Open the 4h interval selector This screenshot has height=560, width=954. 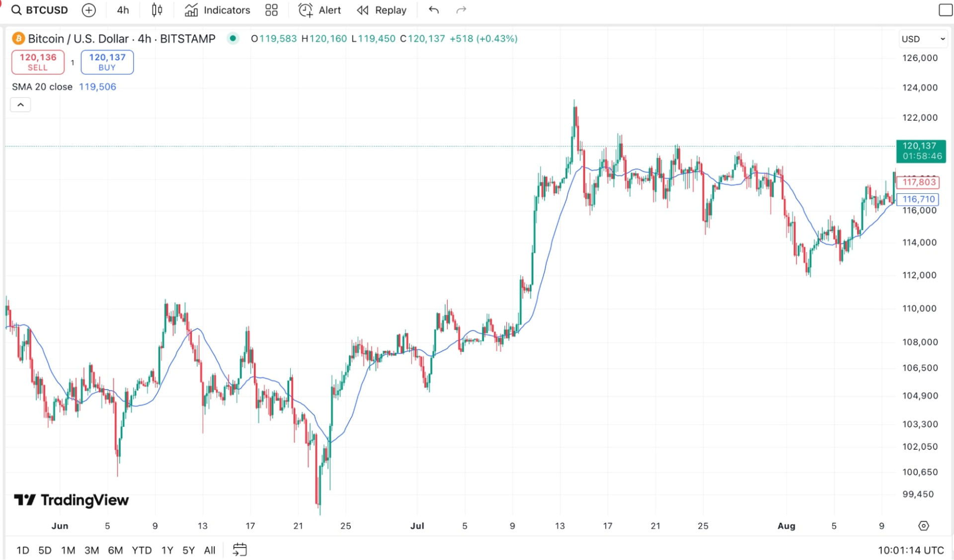click(122, 10)
